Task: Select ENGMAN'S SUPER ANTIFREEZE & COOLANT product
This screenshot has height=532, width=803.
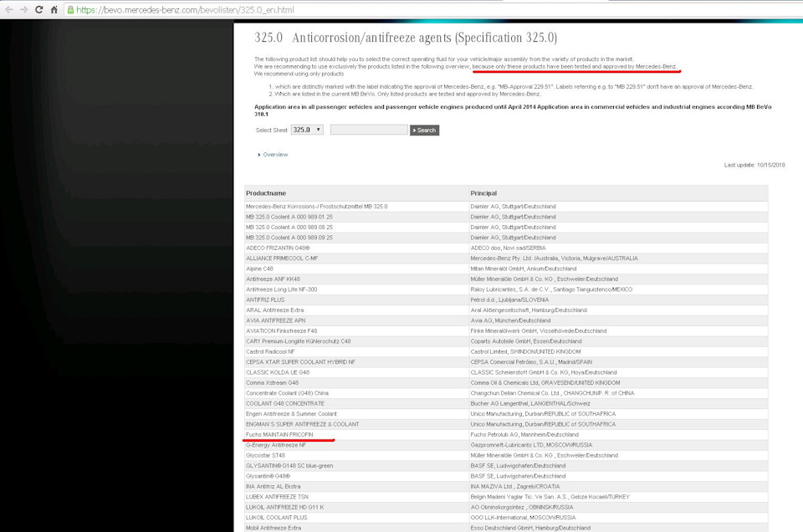Action: click(302, 424)
